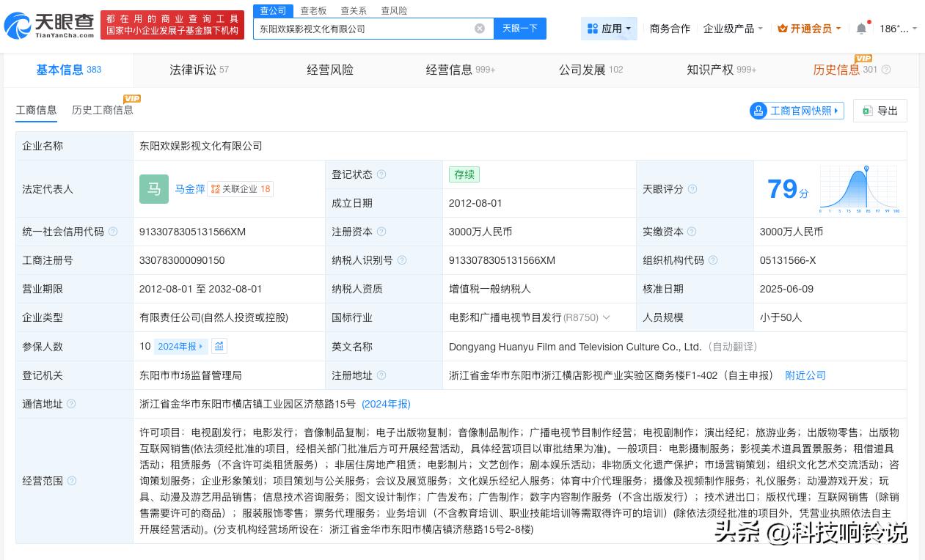925x560 pixels.
Task: Click the help icon next to 登记状态
Action: pyautogui.click(x=381, y=174)
